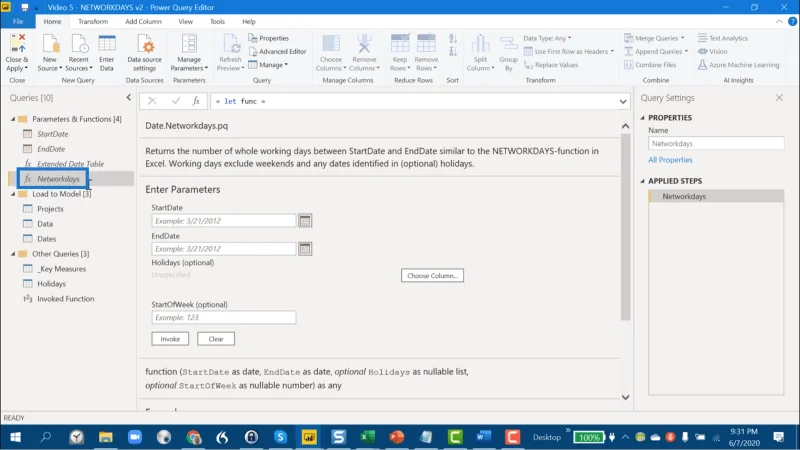Open Data Type: Any dropdown
Image resolution: width=800 pixels, height=450 pixels.
point(547,38)
